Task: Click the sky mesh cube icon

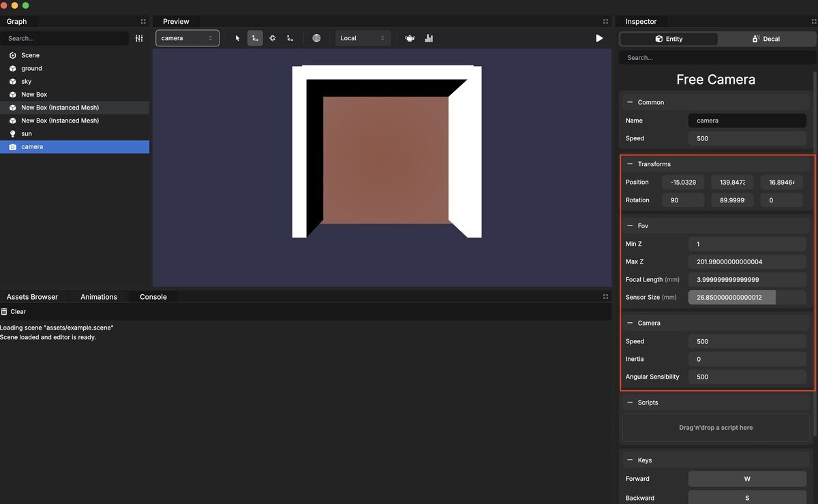Action: (12, 81)
